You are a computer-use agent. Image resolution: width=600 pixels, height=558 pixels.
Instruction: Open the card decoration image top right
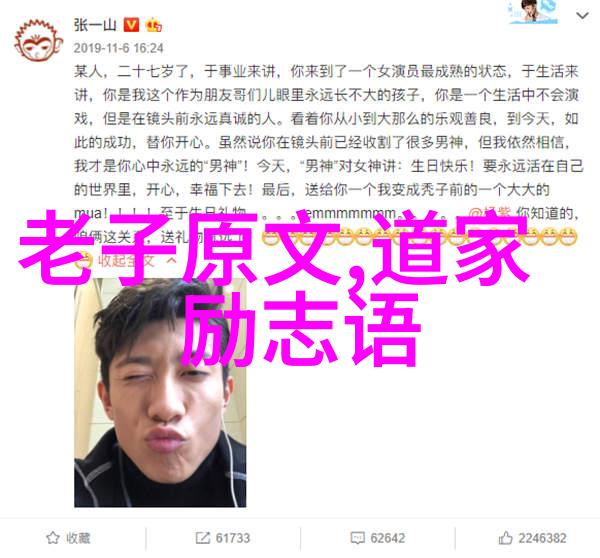532,12
